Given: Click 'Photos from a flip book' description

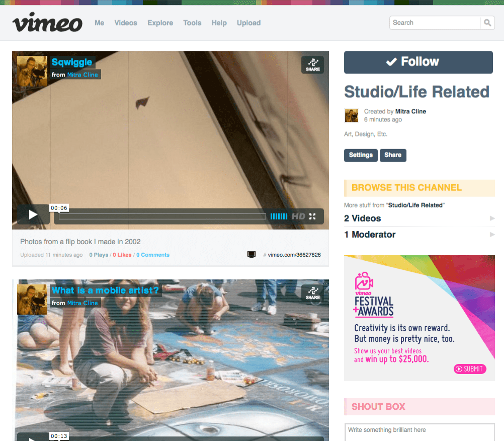Looking at the screenshot, I should (x=80, y=242).
